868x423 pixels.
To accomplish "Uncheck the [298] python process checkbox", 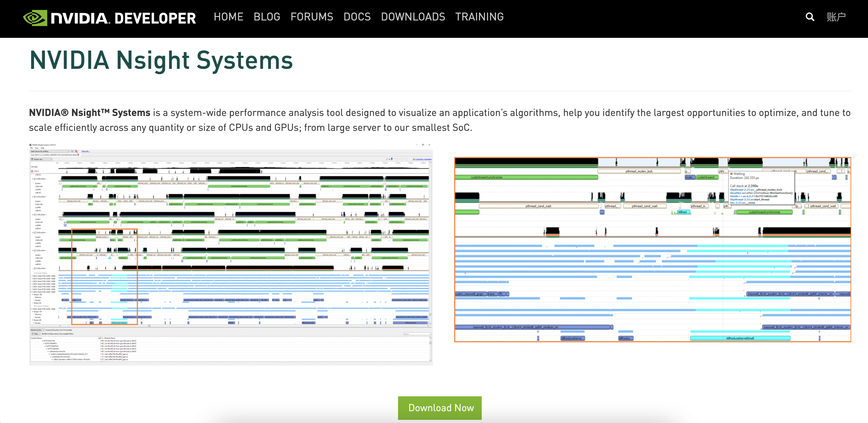I will tap(35, 179).
